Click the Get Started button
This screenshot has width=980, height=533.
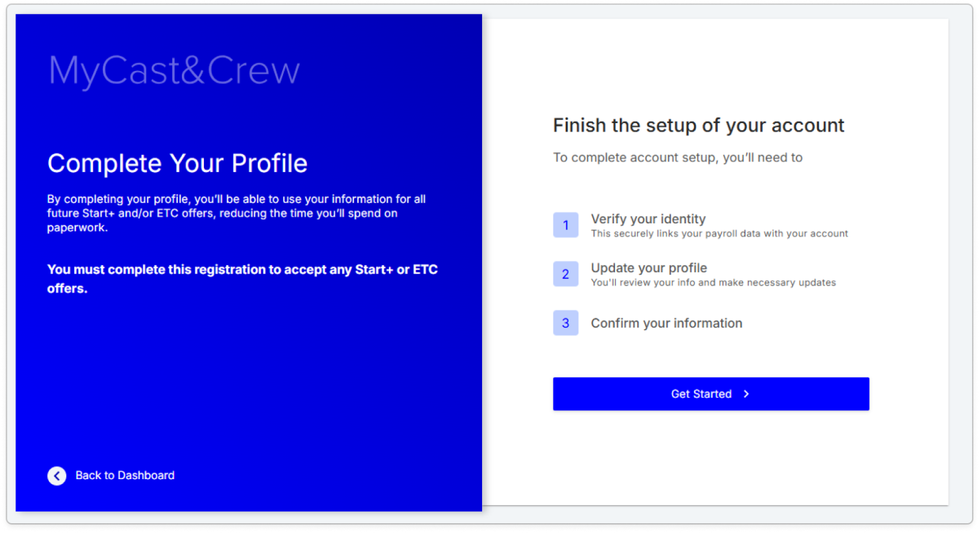[x=710, y=393]
